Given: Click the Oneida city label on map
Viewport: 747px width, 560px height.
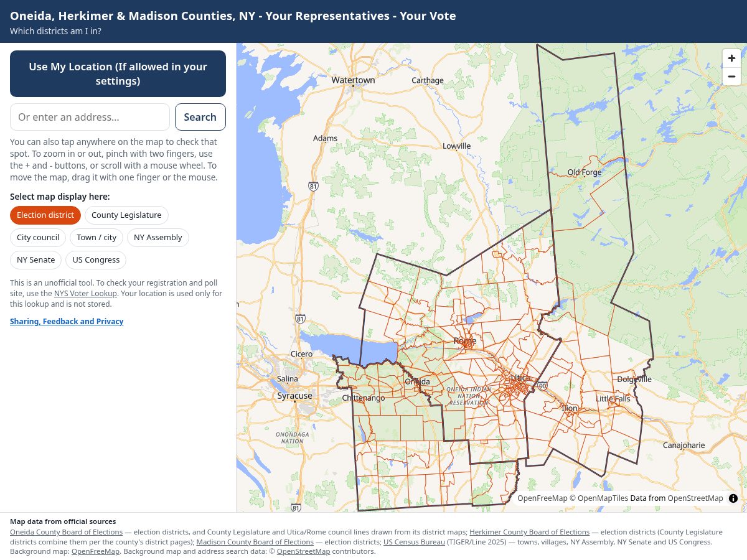Looking at the screenshot, I should click(x=417, y=381).
